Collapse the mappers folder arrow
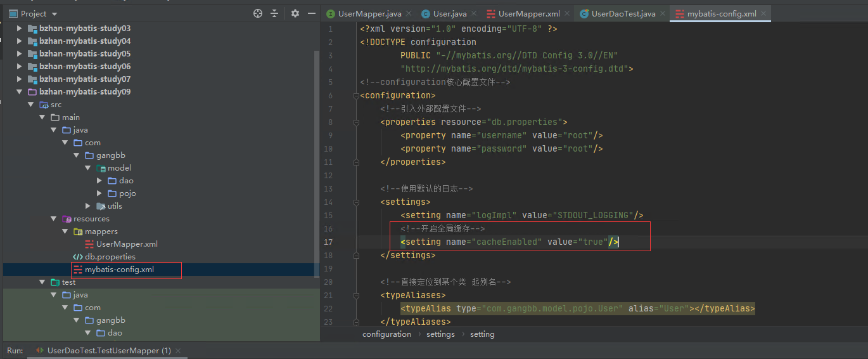 65,232
